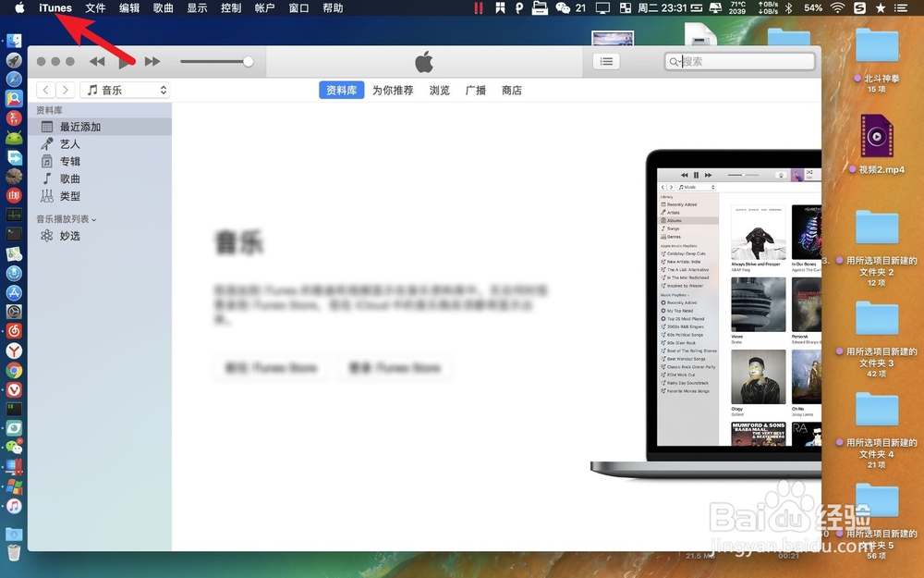Open the 窗口 menu
Image resolution: width=924 pixels, height=578 pixels.
coord(298,7)
